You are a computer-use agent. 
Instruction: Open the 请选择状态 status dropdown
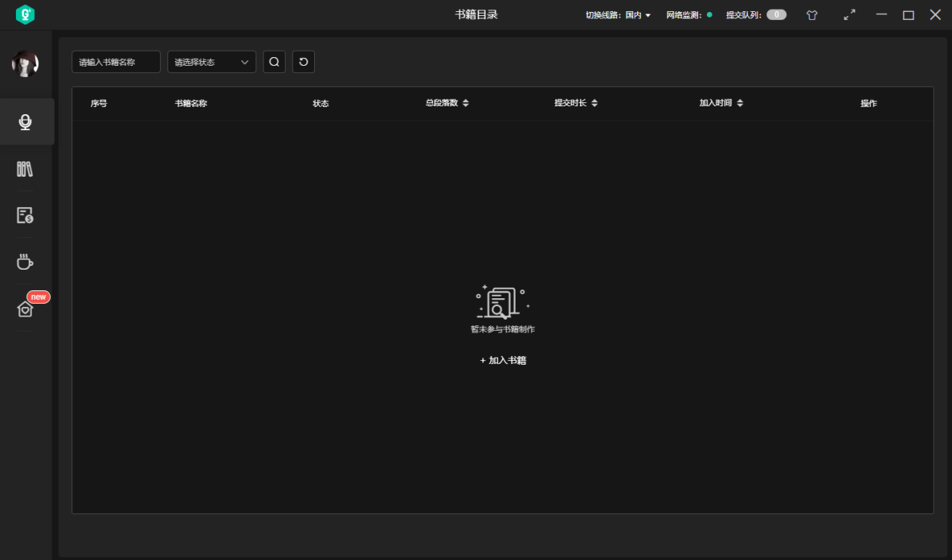pos(211,62)
